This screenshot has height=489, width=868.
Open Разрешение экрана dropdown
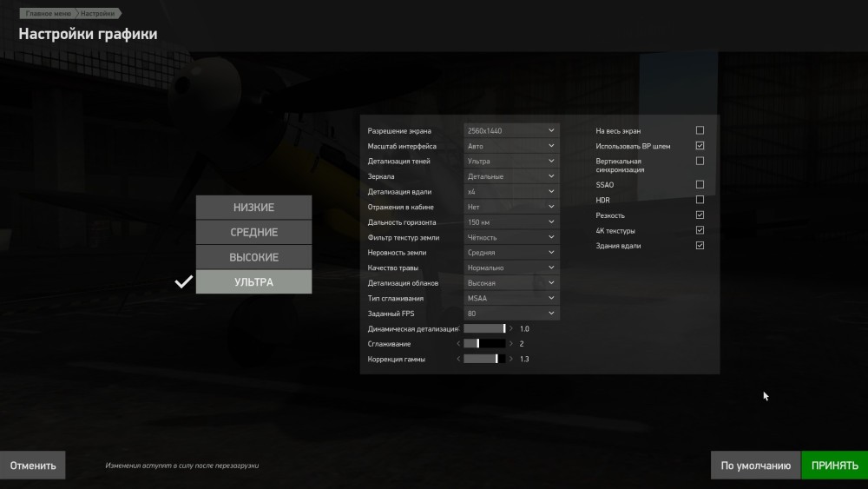(511, 130)
